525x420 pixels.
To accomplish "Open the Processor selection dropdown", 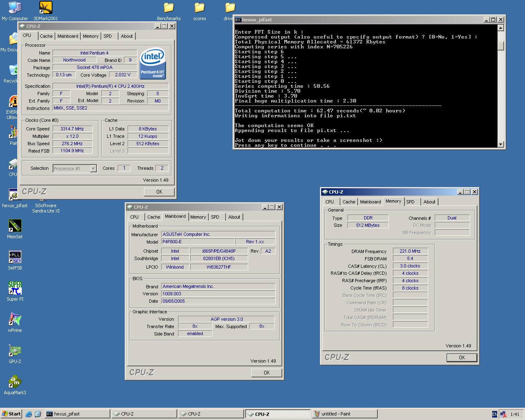I will 93,169.
